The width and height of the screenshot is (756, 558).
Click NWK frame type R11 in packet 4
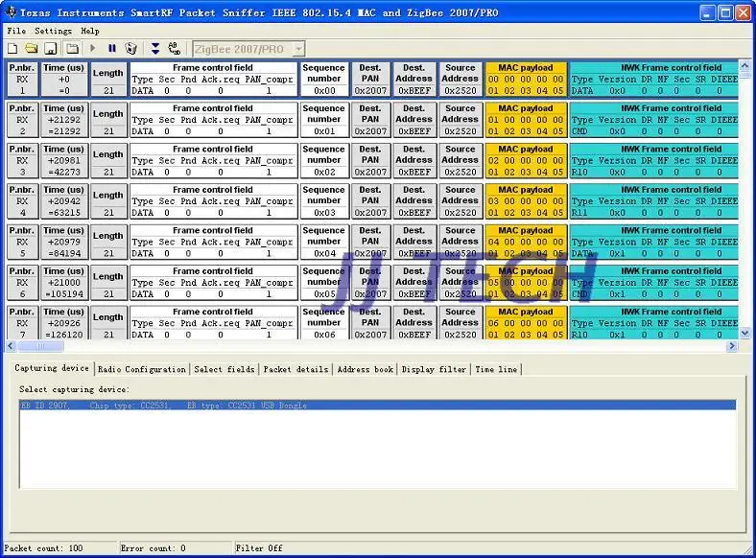[x=579, y=213]
